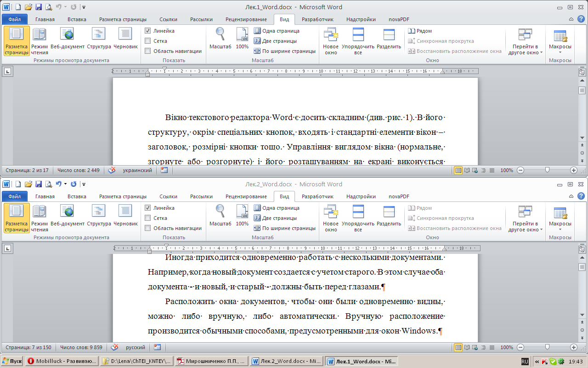Click русский language indicator in Лек.2_Word status bar
This screenshot has width=588, height=368.
tap(135, 347)
